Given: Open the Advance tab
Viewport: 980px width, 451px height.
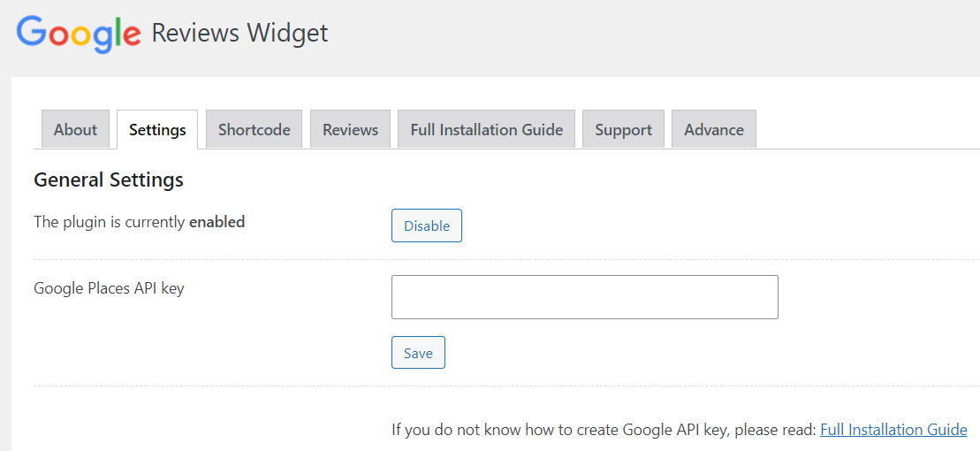Looking at the screenshot, I should click(713, 130).
